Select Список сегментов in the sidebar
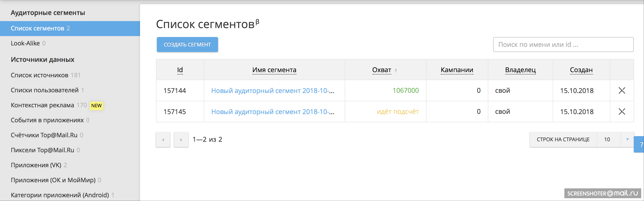Screen dimensions: 644x201 point(37,28)
